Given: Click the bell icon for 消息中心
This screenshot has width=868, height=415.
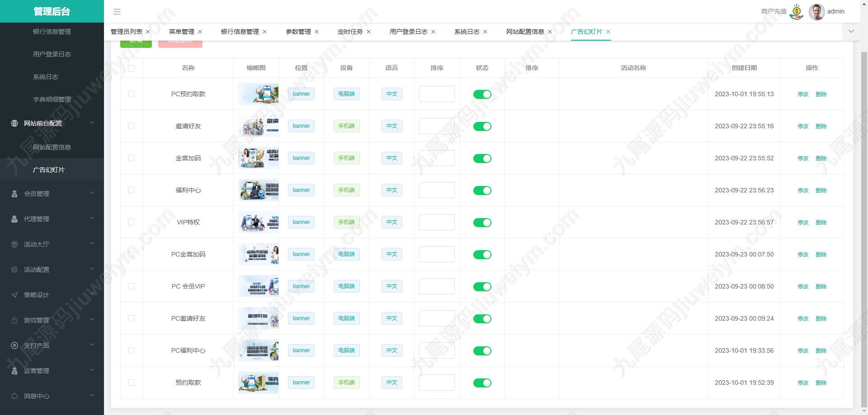Looking at the screenshot, I should pyautogui.click(x=14, y=396).
